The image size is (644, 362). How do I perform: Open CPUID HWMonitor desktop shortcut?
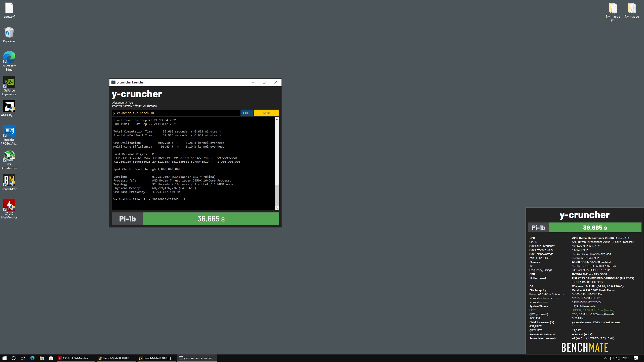coord(9,209)
